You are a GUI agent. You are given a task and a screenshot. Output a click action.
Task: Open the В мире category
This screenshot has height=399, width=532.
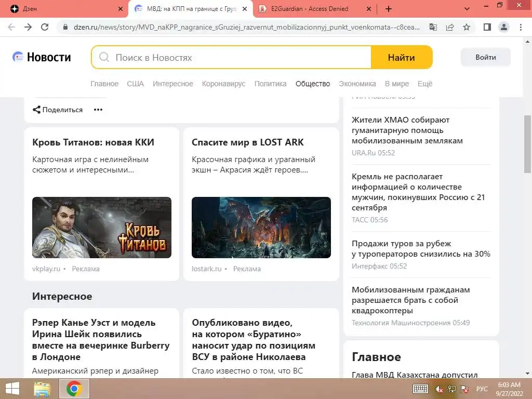point(396,84)
